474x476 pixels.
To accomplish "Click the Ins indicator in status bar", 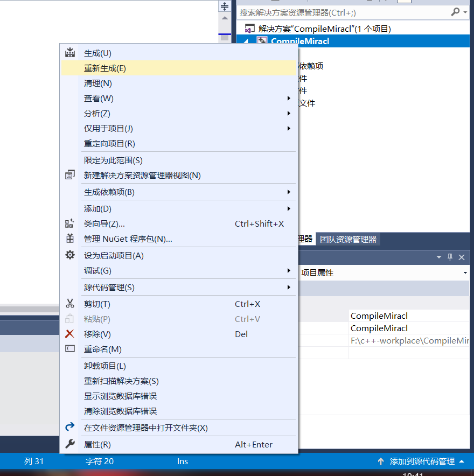I will (183, 461).
